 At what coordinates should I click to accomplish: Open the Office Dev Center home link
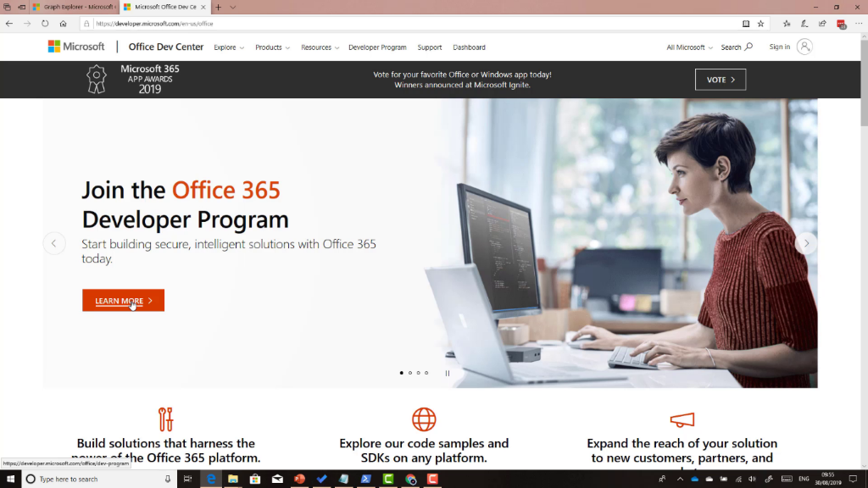165,47
